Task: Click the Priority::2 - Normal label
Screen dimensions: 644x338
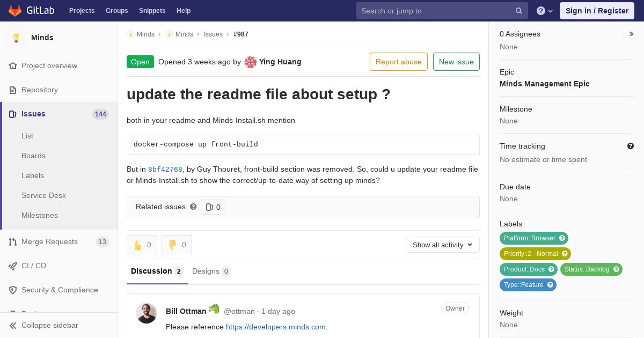Action: click(x=531, y=254)
